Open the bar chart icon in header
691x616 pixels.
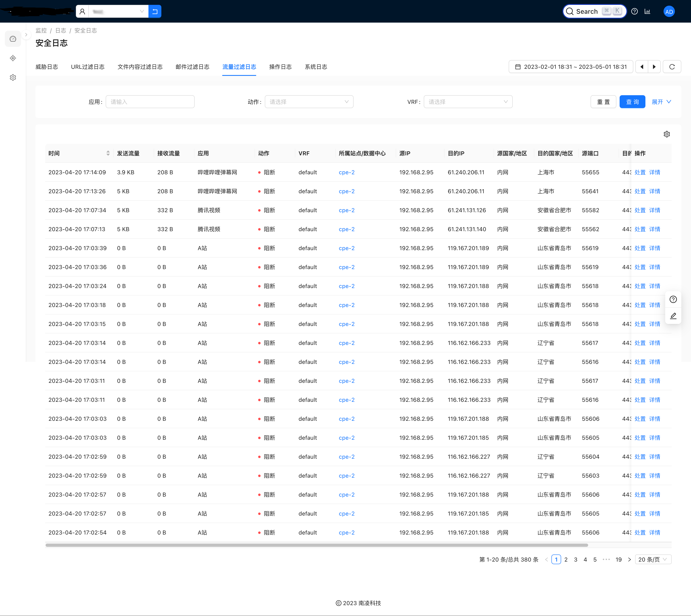pos(647,11)
